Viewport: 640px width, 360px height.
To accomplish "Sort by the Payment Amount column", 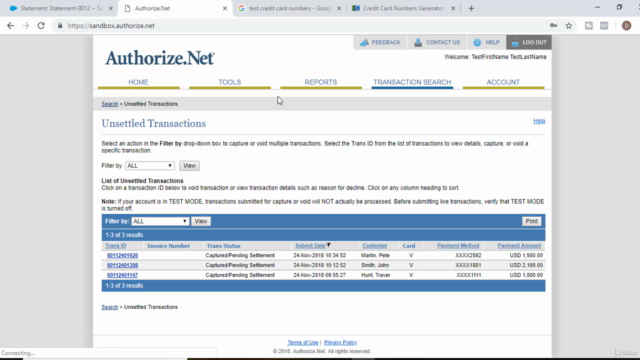I will pyautogui.click(x=519, y=246).
